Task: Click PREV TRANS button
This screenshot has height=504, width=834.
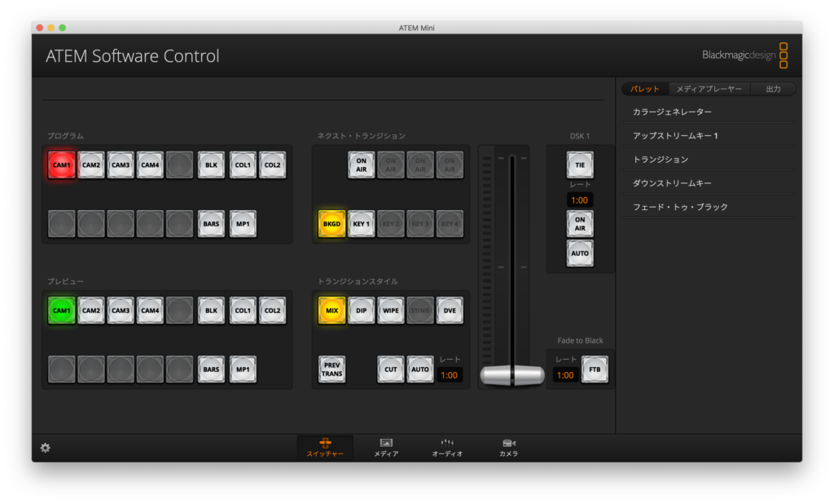Action: click(x=332, y=370)
